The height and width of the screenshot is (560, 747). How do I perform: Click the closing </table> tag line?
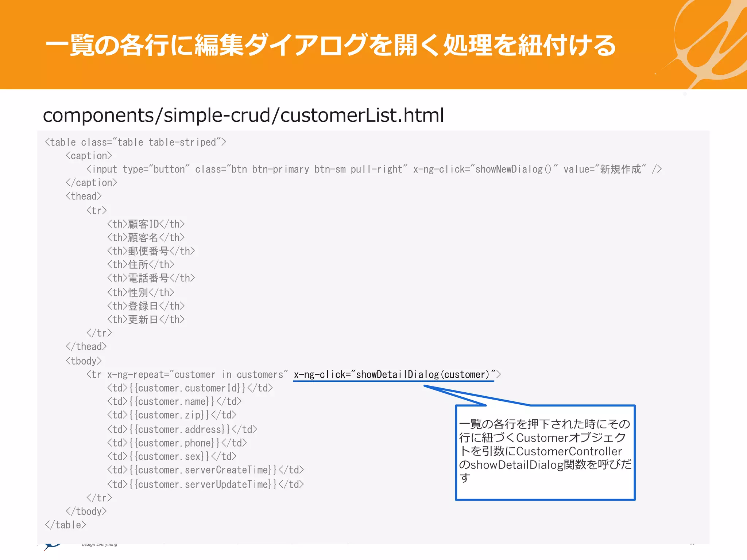pos(65,525)
